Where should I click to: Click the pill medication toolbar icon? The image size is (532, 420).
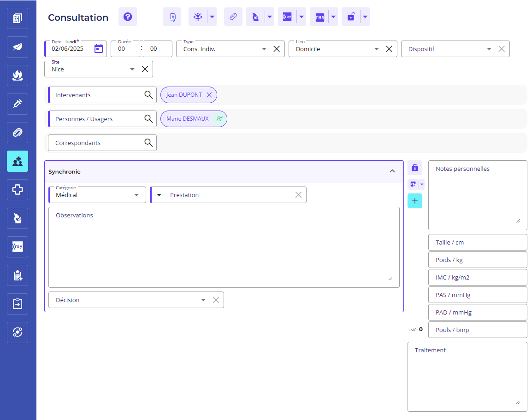click(233, 17)
